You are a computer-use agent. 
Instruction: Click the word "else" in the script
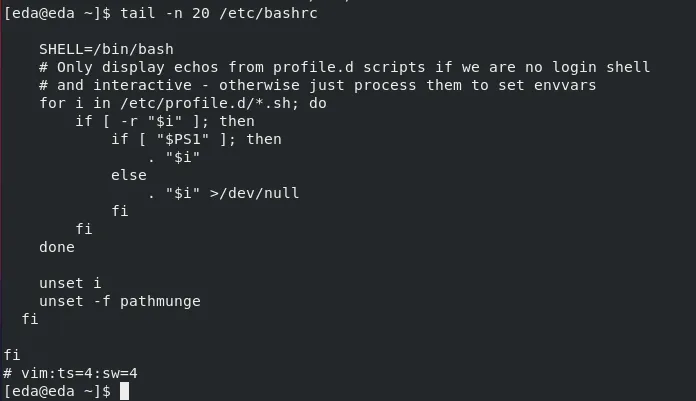(129, 175)
